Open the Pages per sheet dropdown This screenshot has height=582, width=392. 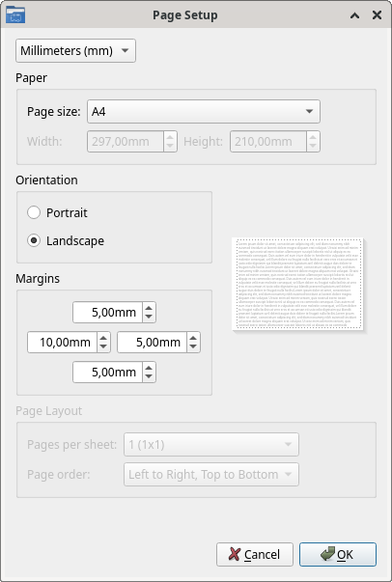211,444
